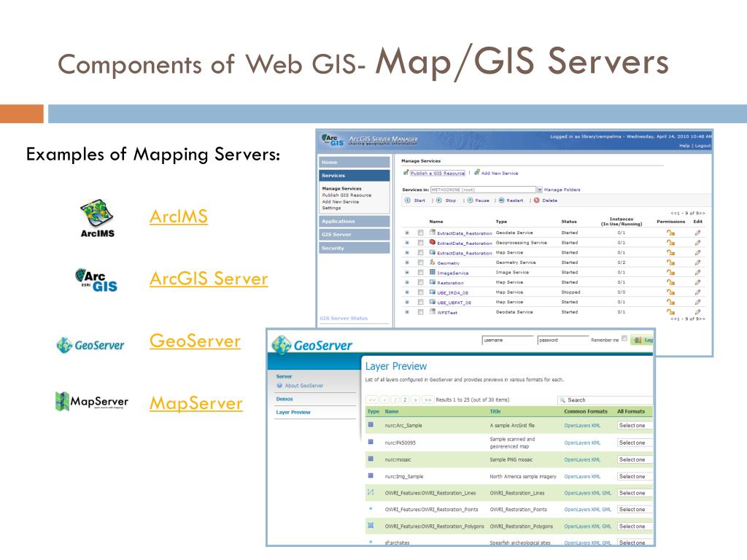Click the GeoServer password field

(562, 340)
